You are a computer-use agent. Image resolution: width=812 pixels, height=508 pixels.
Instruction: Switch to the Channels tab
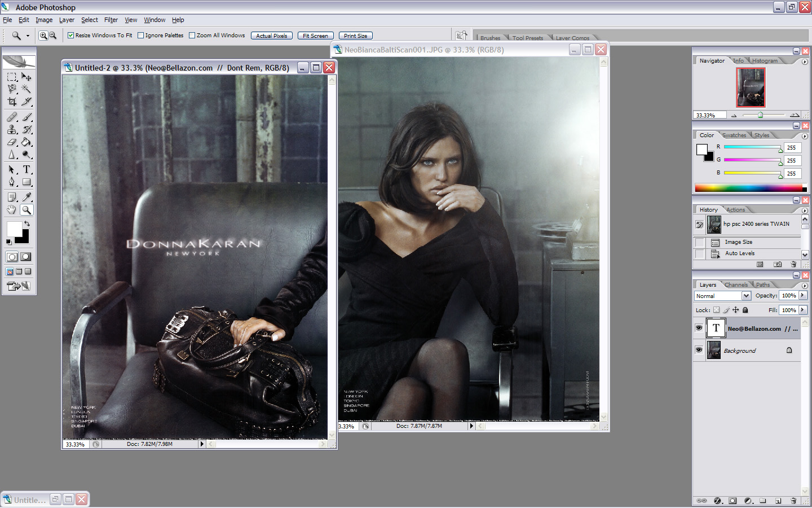click(736, 285)
